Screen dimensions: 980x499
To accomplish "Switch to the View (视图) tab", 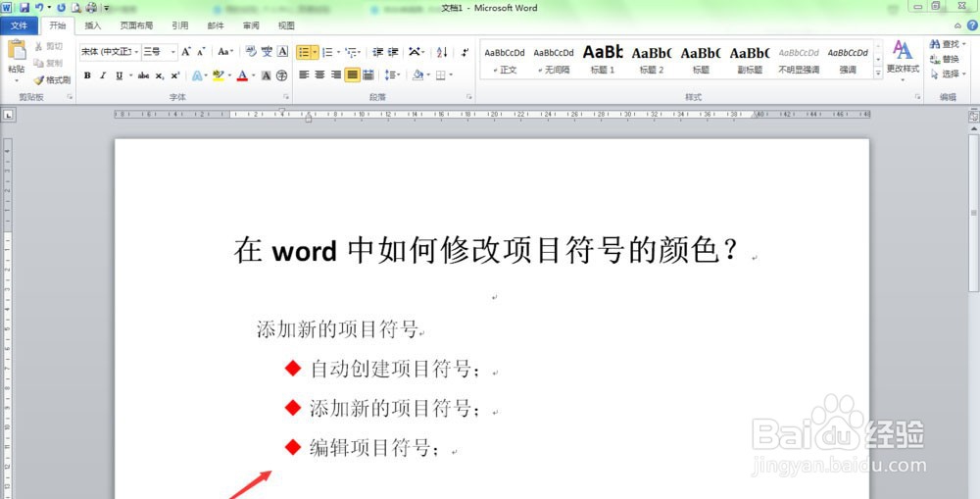I will [x=286, y=25].
